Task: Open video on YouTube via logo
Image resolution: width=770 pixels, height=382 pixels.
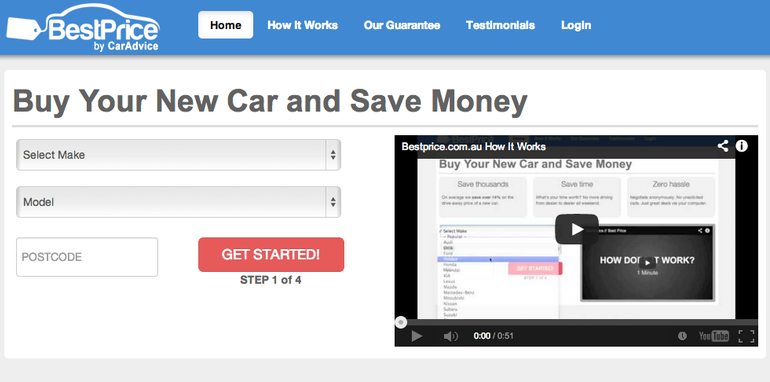Action: (714, 336)
